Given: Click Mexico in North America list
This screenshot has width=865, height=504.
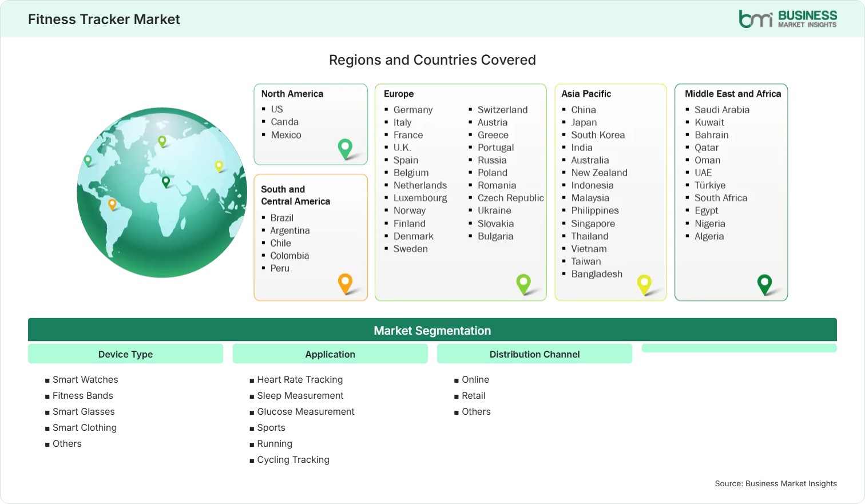Looking at the screenshot, I should [x=286, y=135].
